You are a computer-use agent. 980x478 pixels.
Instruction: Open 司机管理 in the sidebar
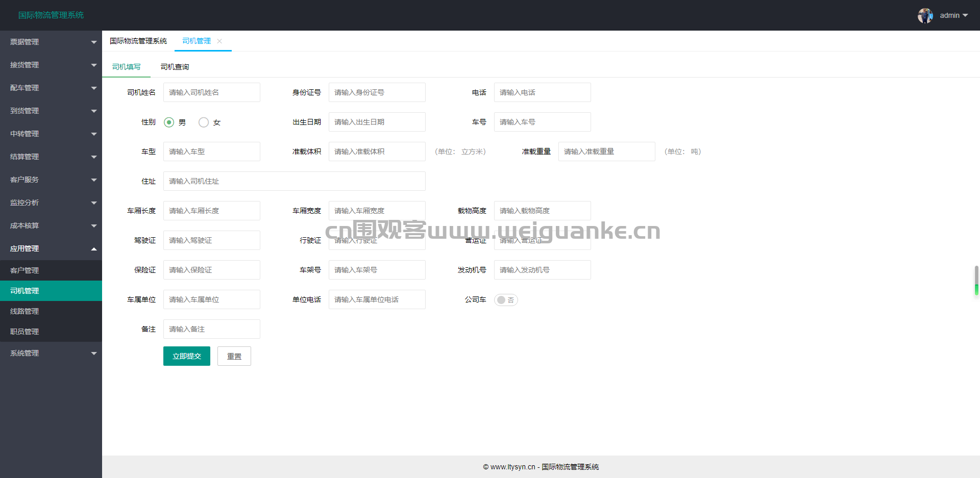(51, 291)
